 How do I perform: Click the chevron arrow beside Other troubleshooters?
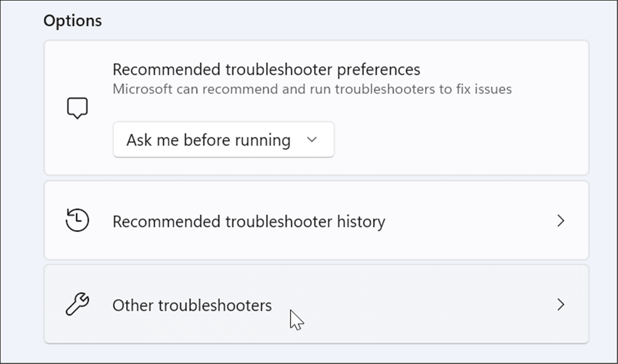click(561, 305)
